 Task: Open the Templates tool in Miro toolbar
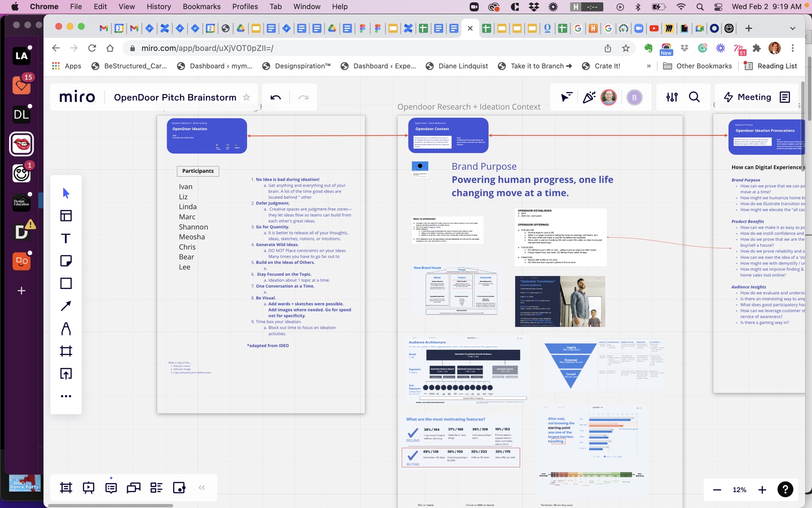[x=66, y=216]
